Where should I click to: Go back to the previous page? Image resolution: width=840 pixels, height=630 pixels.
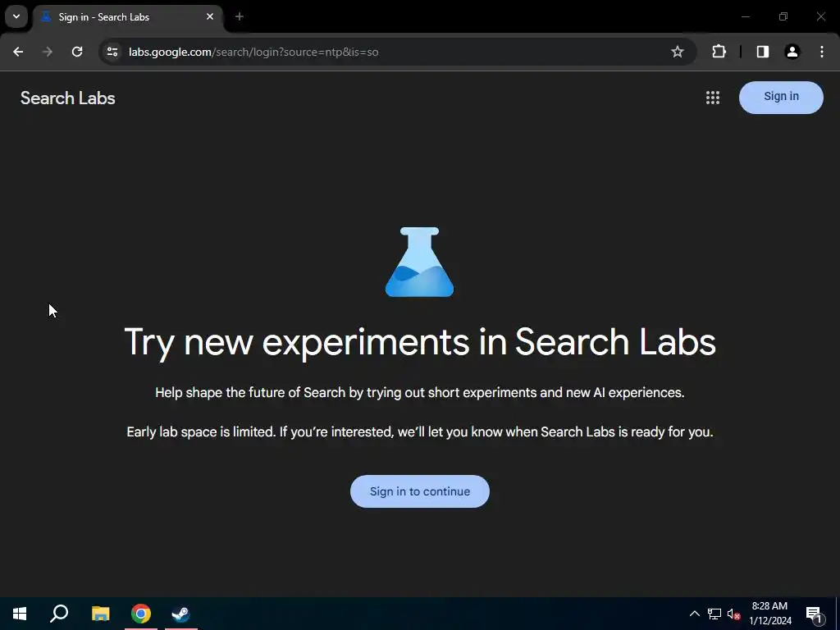pyautogui.click(x=18, y=52)
